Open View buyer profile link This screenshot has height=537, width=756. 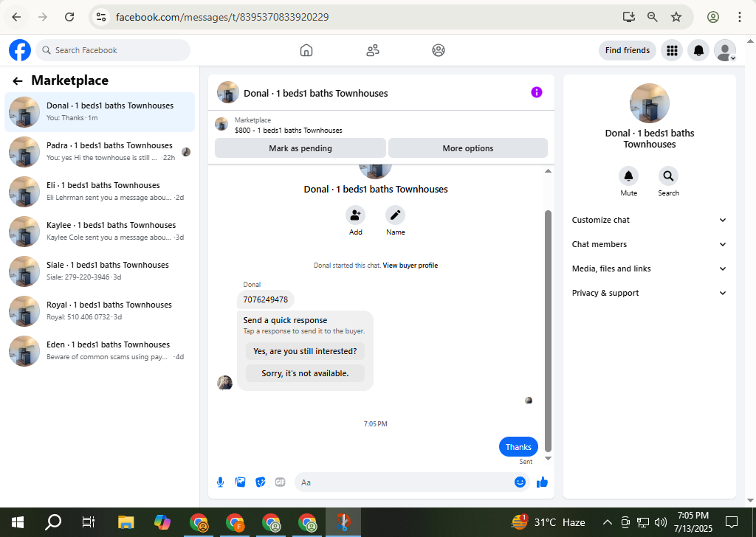tap(410, 266)
